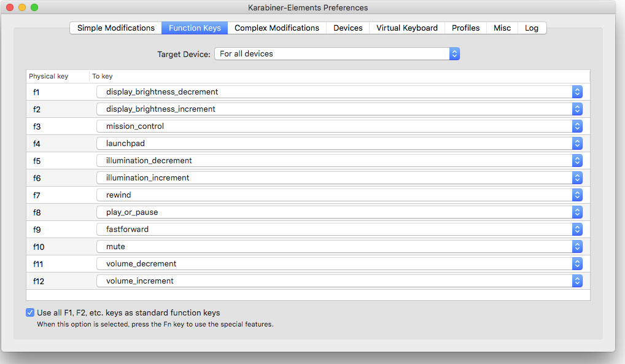The image size is (625, 364).
Task: Select the f12 physical key row label
Action: coord(39,281)
